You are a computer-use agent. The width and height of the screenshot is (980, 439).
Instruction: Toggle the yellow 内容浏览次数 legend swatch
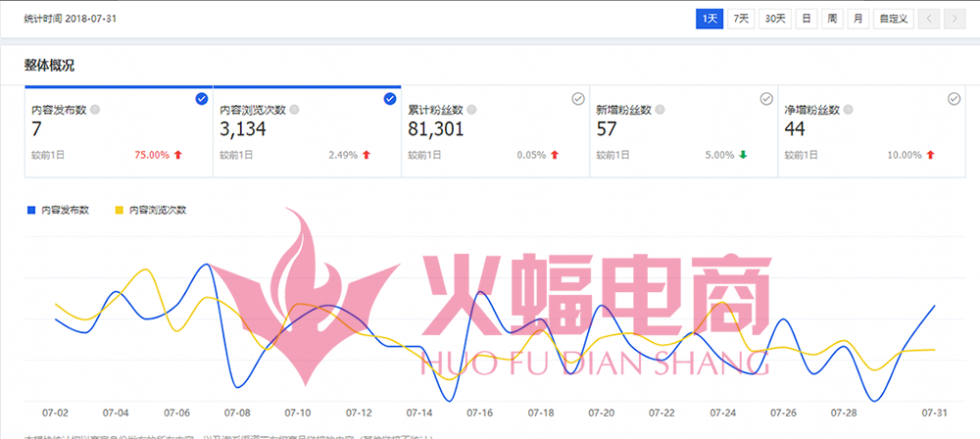click(120, 211)
